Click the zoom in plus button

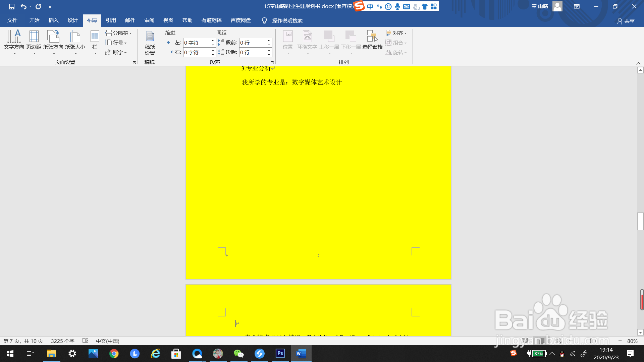620,341
